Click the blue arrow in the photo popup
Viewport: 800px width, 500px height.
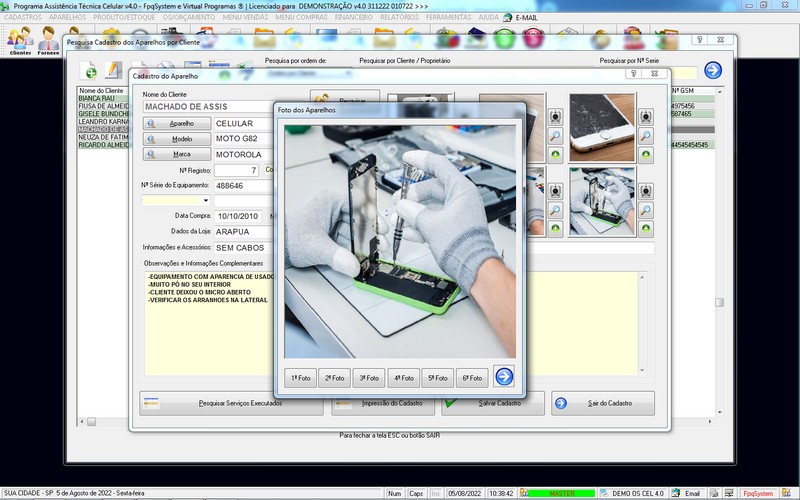[505, 377]
